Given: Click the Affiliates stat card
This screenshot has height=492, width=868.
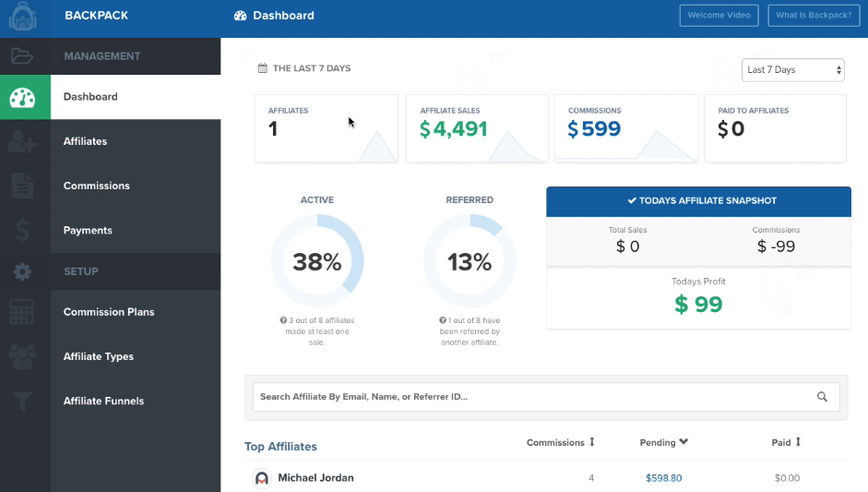Looking at the screenshot, I should pyautogui.click(x=326, y=128).
